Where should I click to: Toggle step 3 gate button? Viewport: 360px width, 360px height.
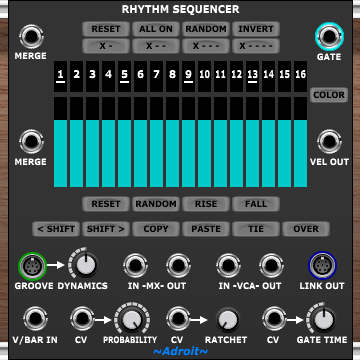pyautogui.click(x=92, y=76)
